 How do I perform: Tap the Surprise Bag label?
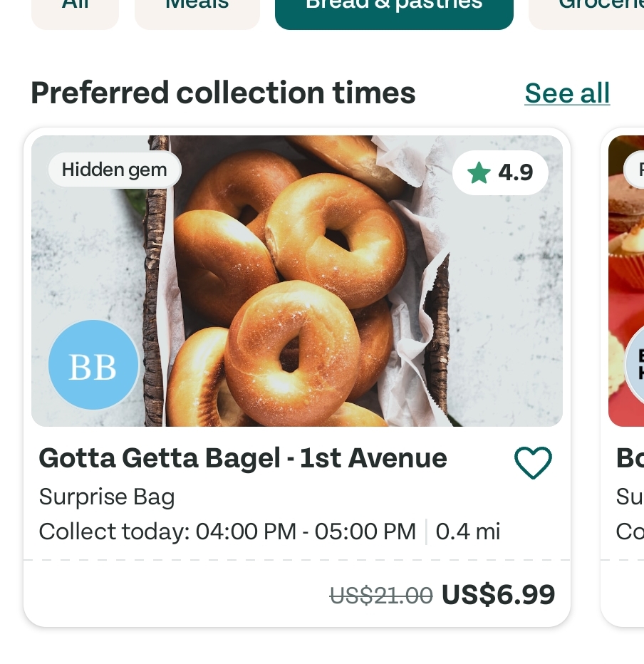pos(107,497)
